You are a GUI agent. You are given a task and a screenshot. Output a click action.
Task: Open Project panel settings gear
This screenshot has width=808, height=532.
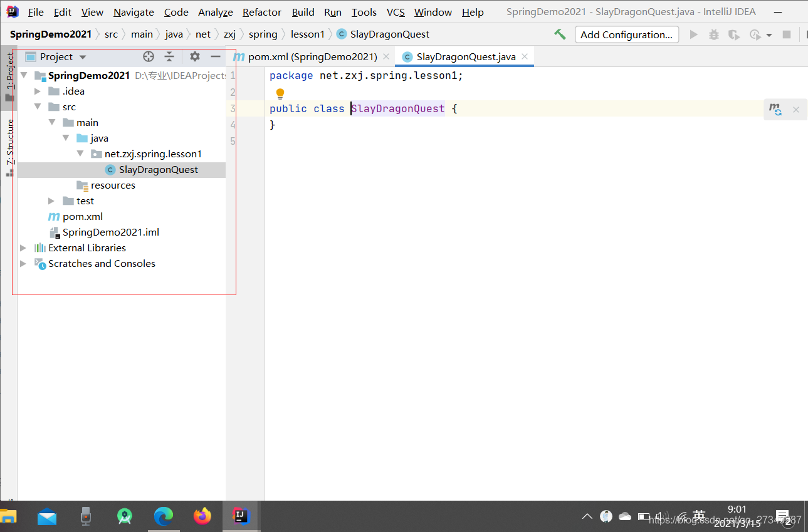pyautogui.click(x=195, y=56)
